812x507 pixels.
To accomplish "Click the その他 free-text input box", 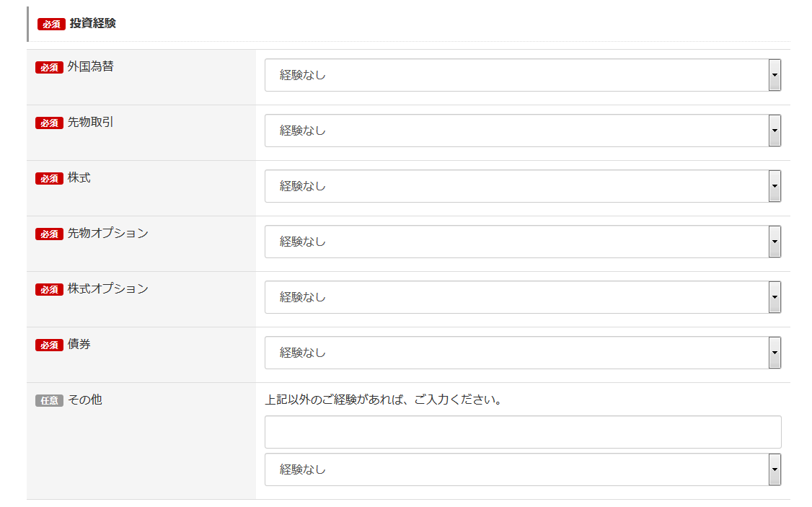I will [x=523, y=431].
